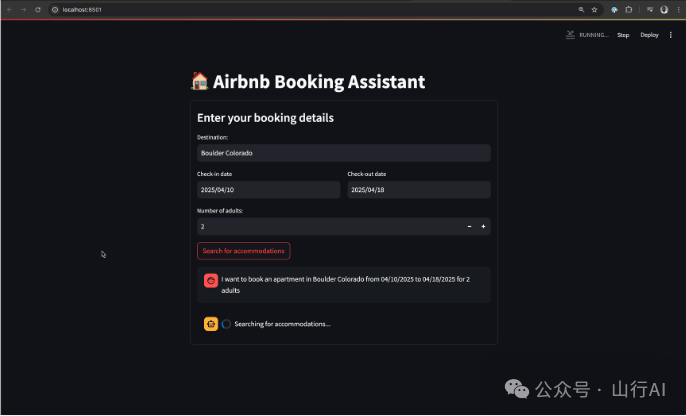Click the Destination text field
This screenshot has width=686, height=416.
pos(343,153)
